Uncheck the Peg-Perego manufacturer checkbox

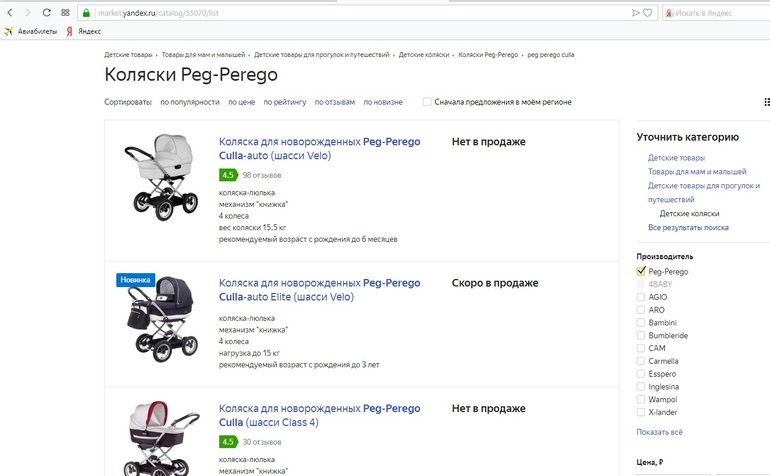click(641, 271)
